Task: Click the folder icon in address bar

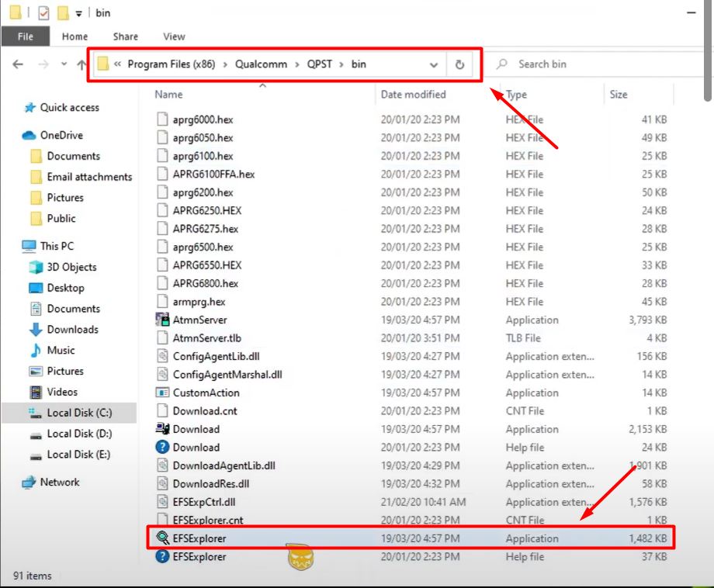Action: (103, 64)
